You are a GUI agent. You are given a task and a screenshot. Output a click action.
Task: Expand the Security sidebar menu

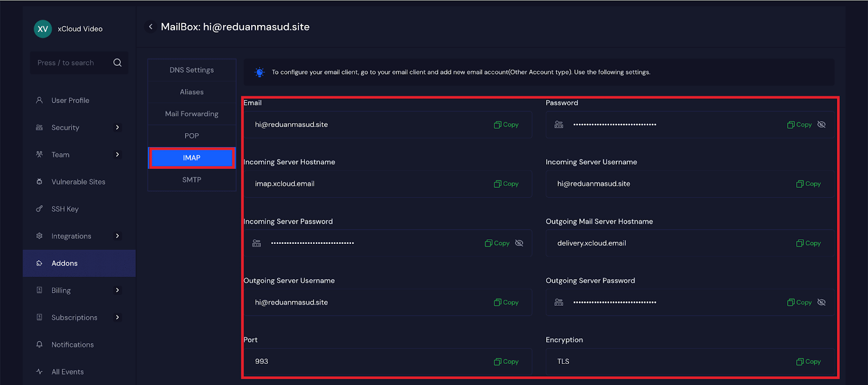coord(117,128)
